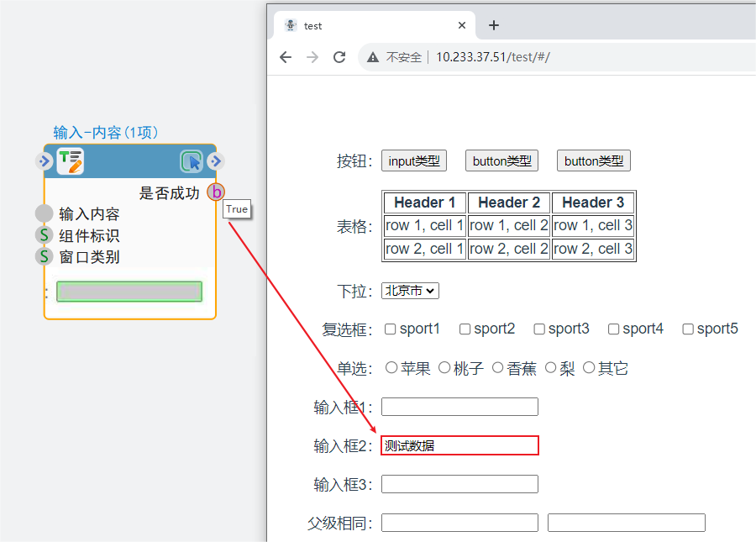The width and height of the screenshot is (756, 542).
Task: Click the text input icon in node header
Action: [x=70, y=161]
